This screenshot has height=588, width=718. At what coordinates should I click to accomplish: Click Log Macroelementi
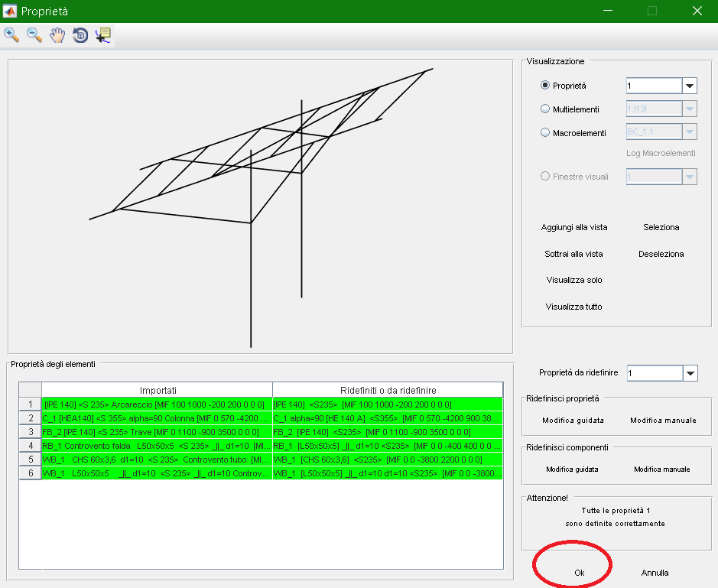661,153
